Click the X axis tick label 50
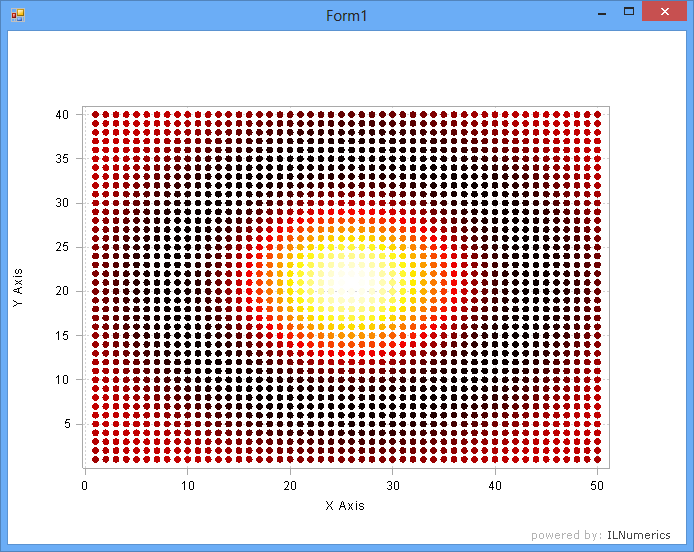694x552 pixels. (x=597, y=486)
